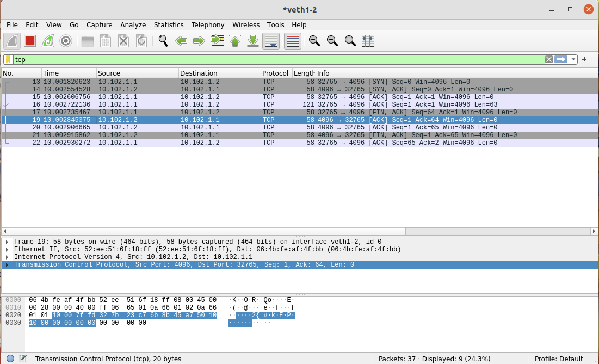Click the packet list horizontal scrollbar
This screenshot has height=364, width=599.
pyautogui.click(x=207, y=231)
